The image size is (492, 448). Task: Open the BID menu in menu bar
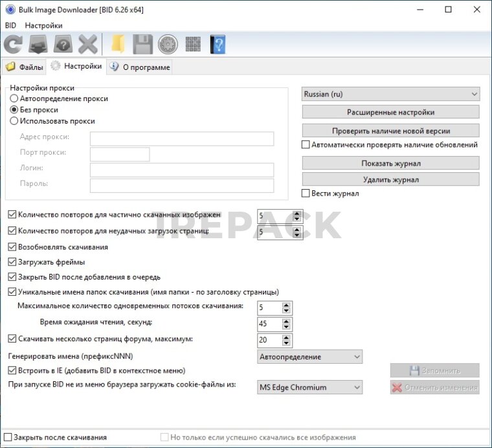pos(10,25)
